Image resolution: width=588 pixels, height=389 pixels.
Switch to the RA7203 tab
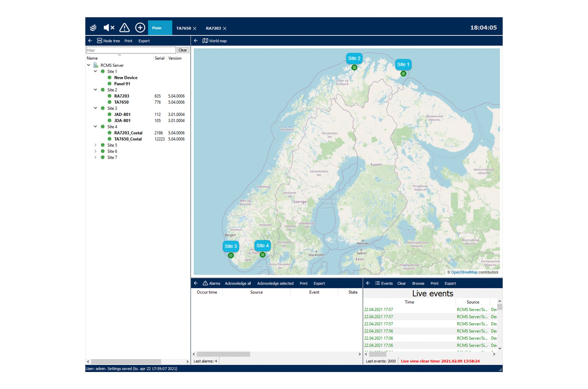(213, 28)
